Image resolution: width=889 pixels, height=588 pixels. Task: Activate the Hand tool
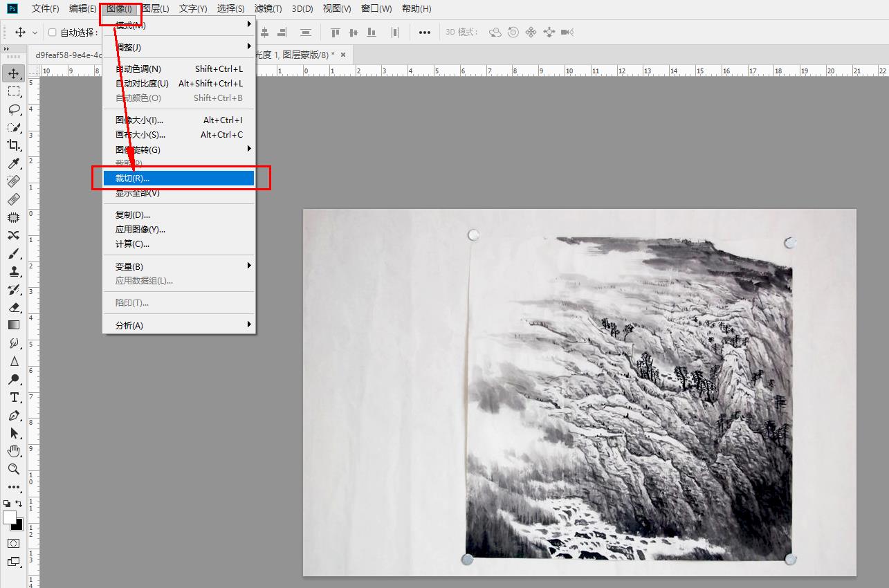pos(14,451)
